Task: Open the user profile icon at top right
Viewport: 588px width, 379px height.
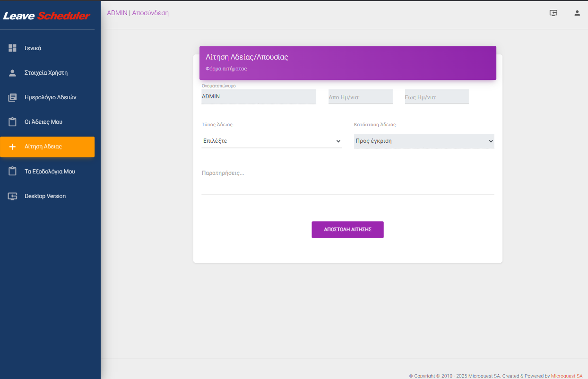Action: pos(577,13)
